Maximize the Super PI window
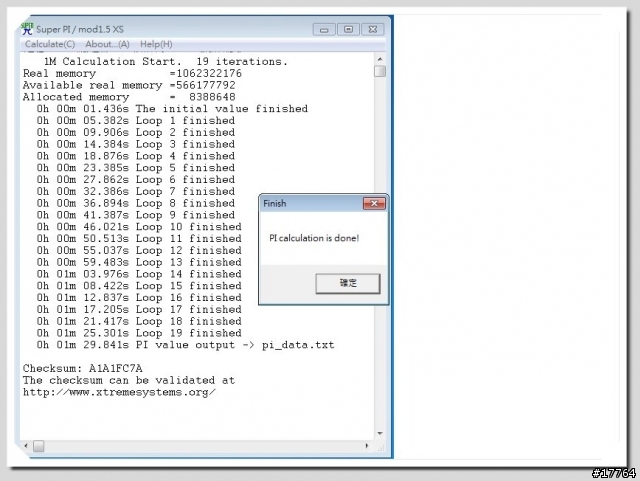Screen dimensions: 640x481 click(348, 29)
